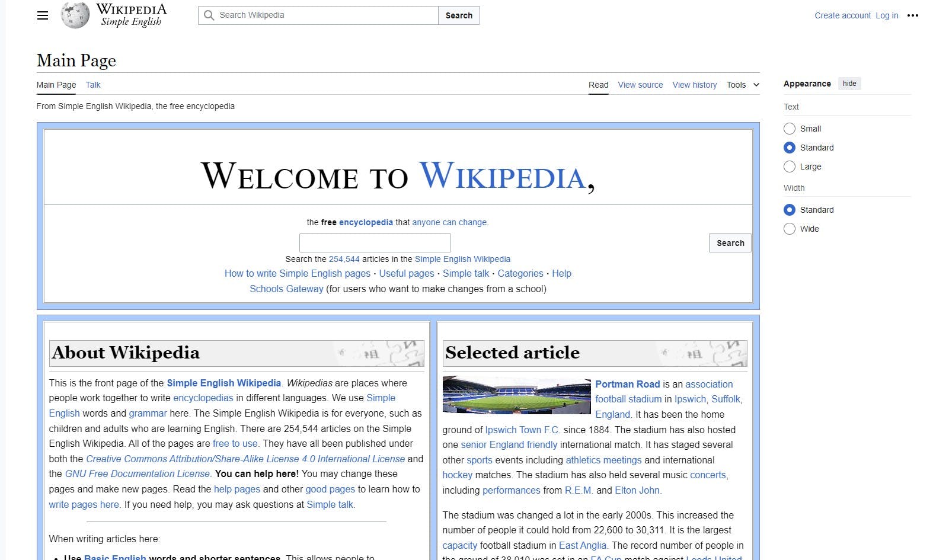Open the concerts link

tap(709, 475)
